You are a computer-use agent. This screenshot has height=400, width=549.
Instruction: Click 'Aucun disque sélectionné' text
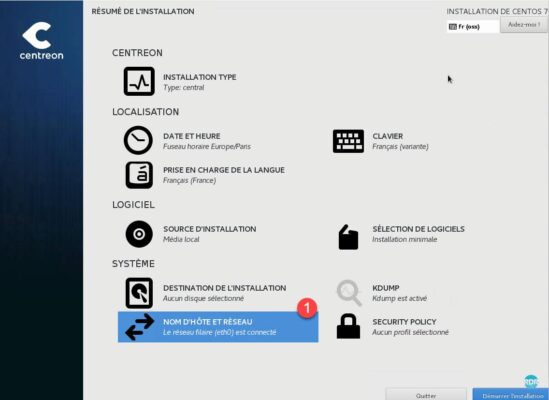pyautogui.click(x=203, y=298)
